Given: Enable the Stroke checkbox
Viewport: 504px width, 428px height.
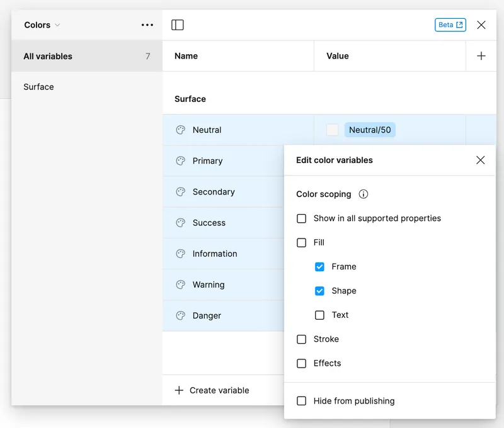Looking at the screenshot, I should coord(302,339).
